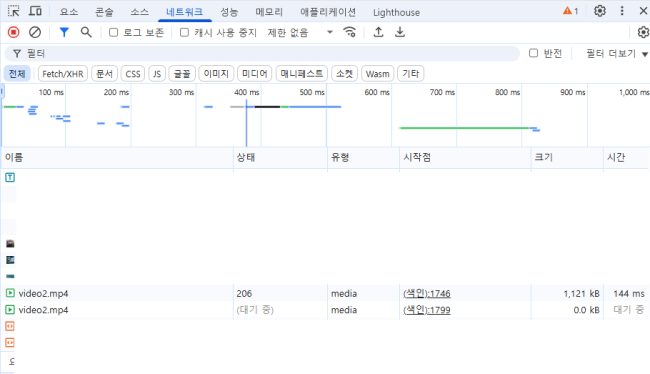Open network panel settings gear

[x=643, y=32]
